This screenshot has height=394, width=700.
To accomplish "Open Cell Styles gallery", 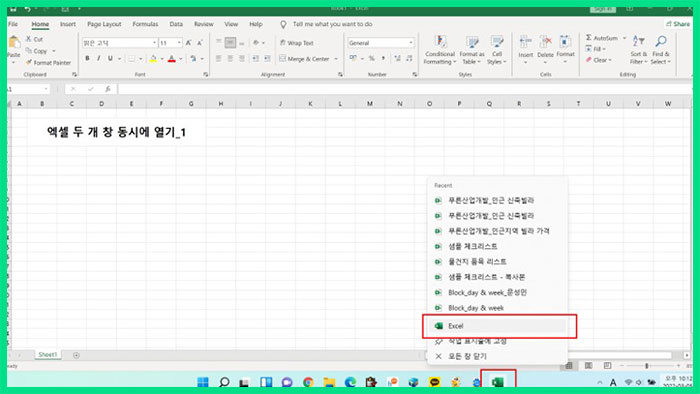I will tap(497, 50).
